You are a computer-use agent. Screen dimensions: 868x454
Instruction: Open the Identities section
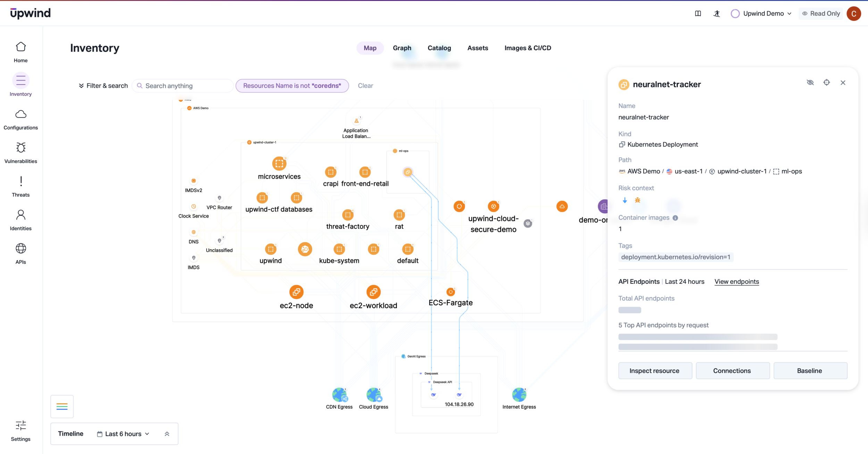coord(20,220)
